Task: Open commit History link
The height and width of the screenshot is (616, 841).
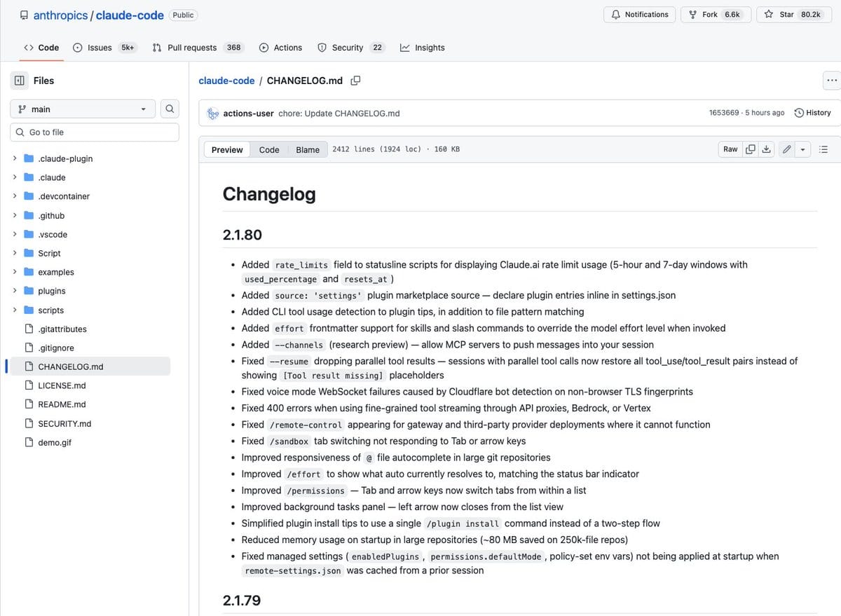Action: pos(812,113)
